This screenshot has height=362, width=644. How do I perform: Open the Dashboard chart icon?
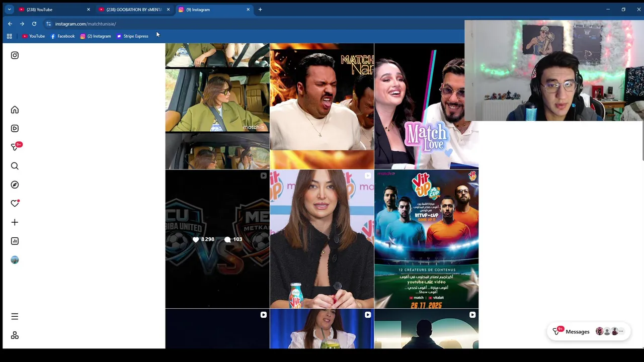click(x=15, y=241)
